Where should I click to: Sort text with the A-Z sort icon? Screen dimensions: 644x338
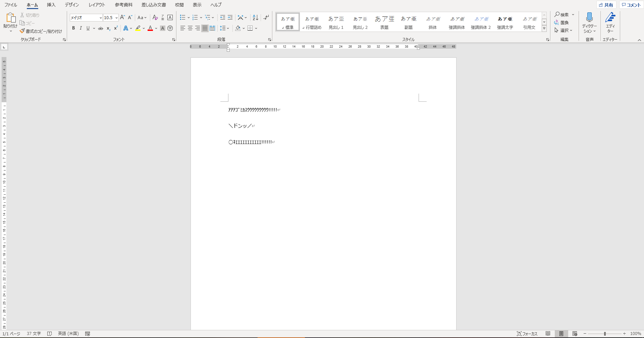pyautogui.click(x=255, y=17)
